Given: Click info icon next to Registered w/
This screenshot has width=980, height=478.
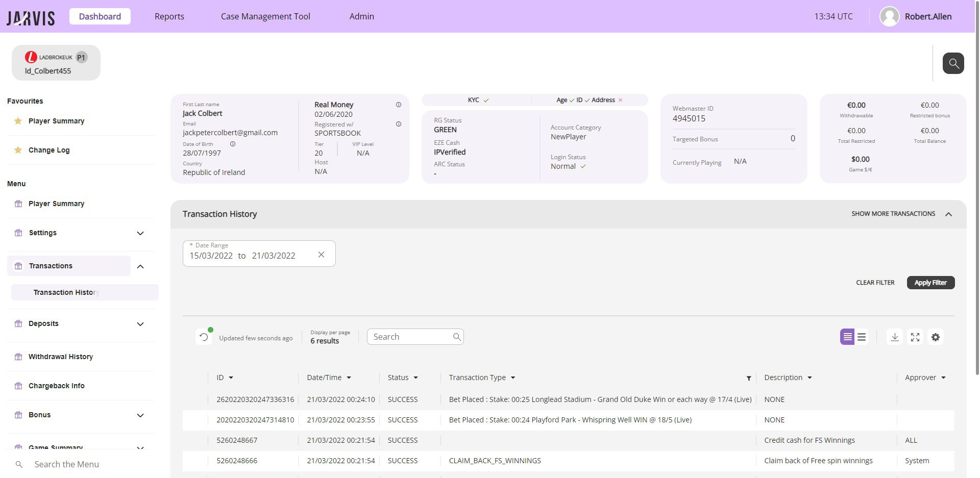Looking at the screenshot, I should point(399,124).
